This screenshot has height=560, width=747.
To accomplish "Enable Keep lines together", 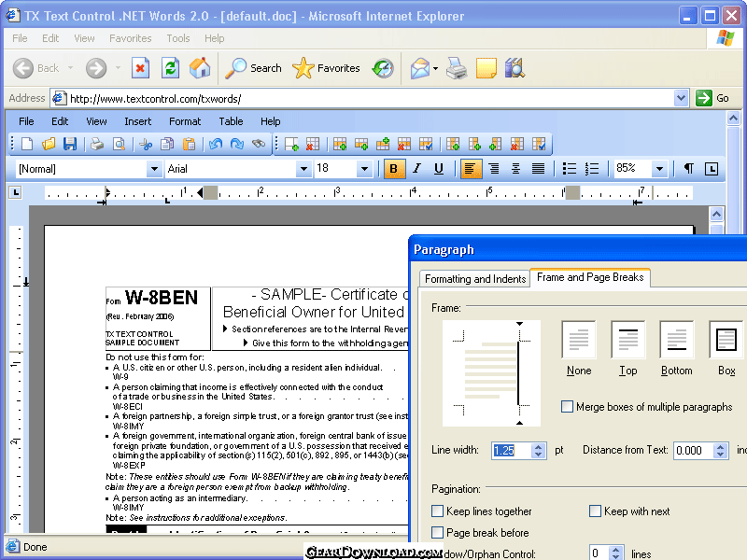I will tap(437, 511).
